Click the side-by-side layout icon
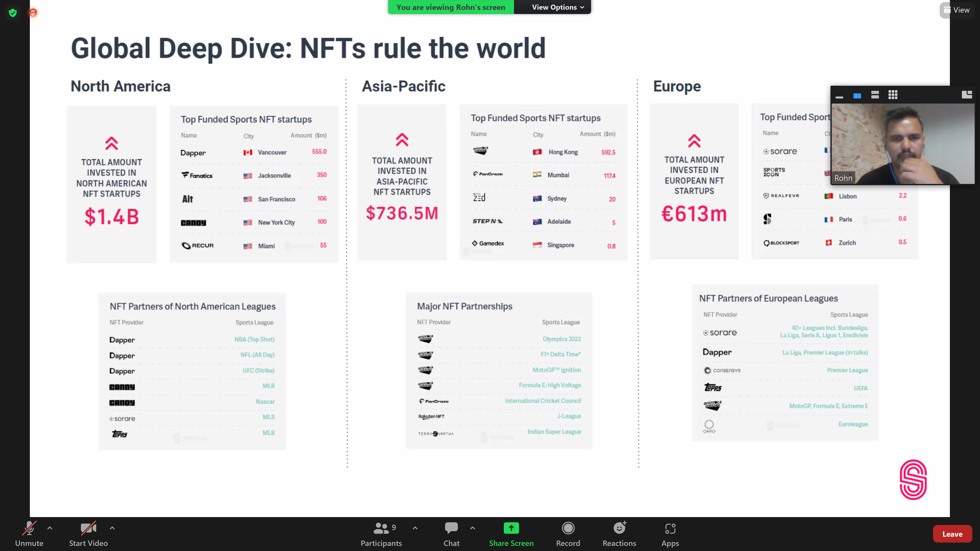 [x=967, y=94]
